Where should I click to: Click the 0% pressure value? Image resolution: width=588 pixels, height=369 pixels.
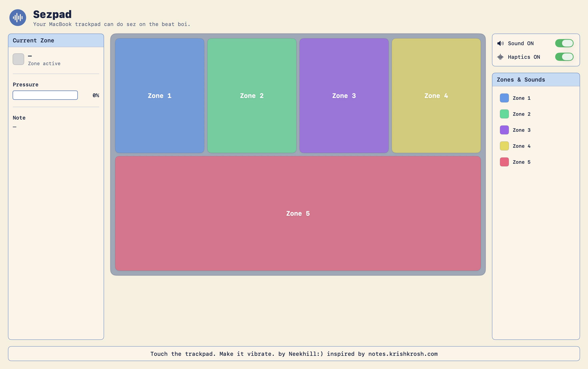pyautogui.click(x=96, y=95)
